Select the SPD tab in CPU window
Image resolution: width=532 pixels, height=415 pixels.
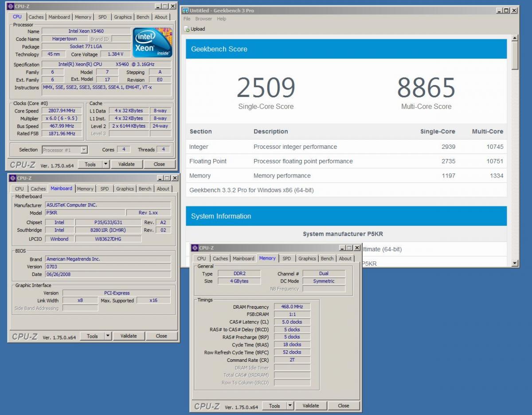tap(102, 17)
